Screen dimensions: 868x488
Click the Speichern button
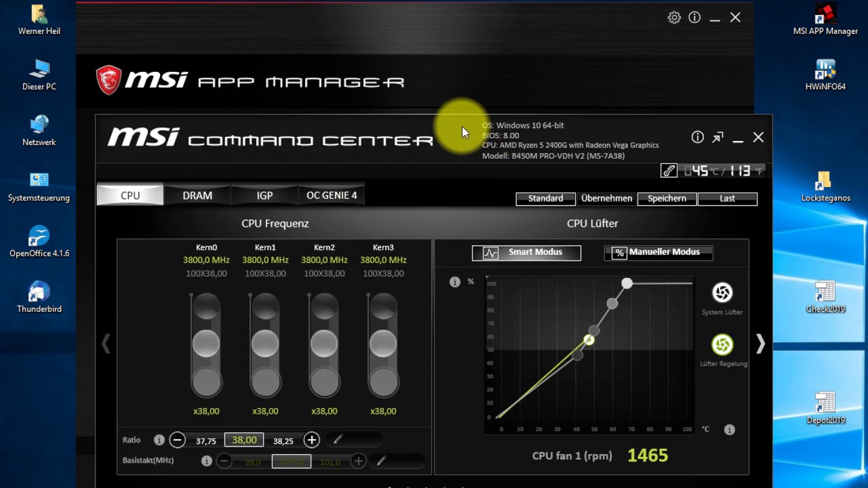pos(667,199)
